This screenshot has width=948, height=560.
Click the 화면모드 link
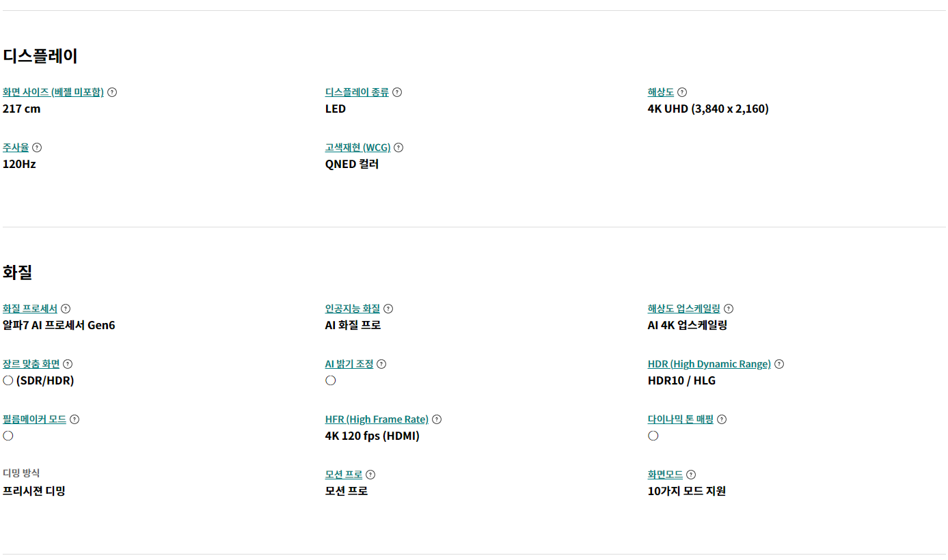(x=665, y=475)
